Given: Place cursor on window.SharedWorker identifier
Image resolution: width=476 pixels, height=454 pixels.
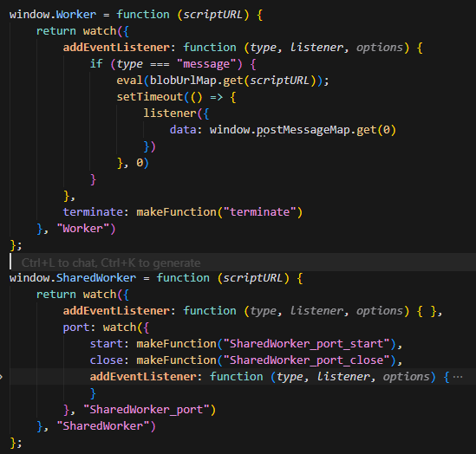Looking at the screenshot, I should tap(73, 278).
